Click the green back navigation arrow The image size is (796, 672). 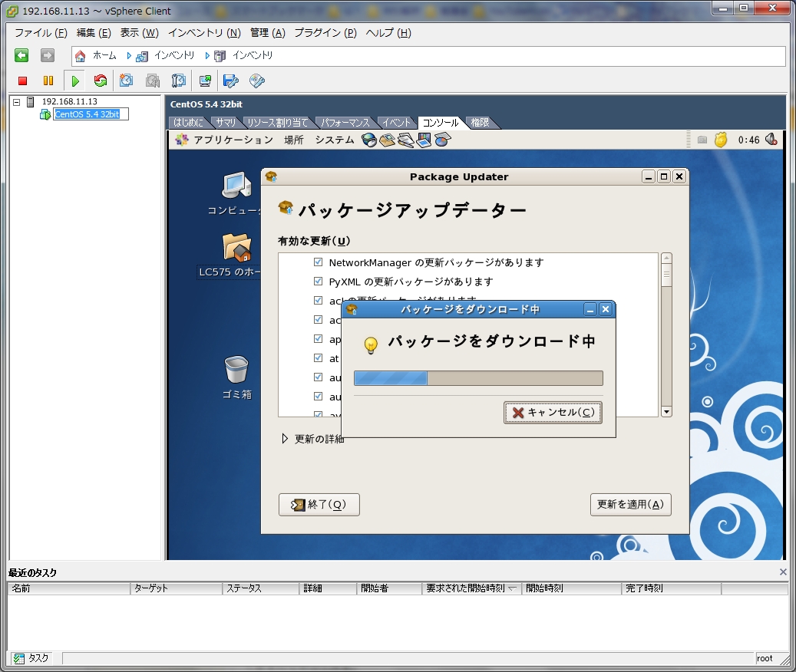point(21,55)
